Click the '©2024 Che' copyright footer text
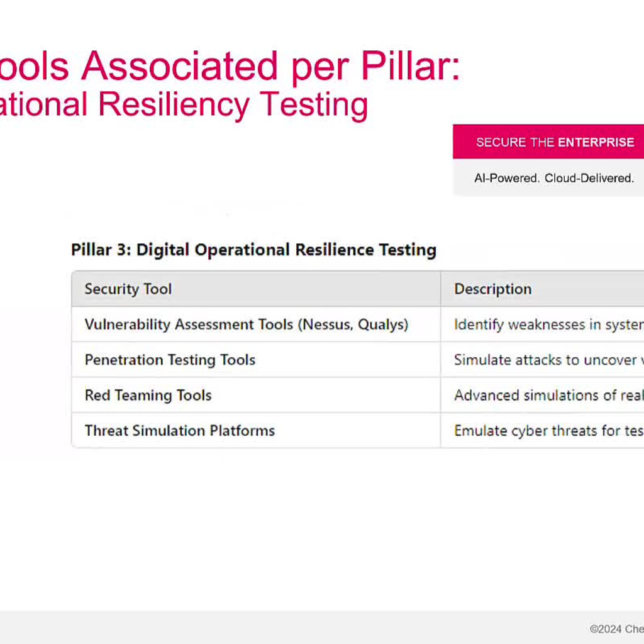The image size is (644, 644). (616, 628)
